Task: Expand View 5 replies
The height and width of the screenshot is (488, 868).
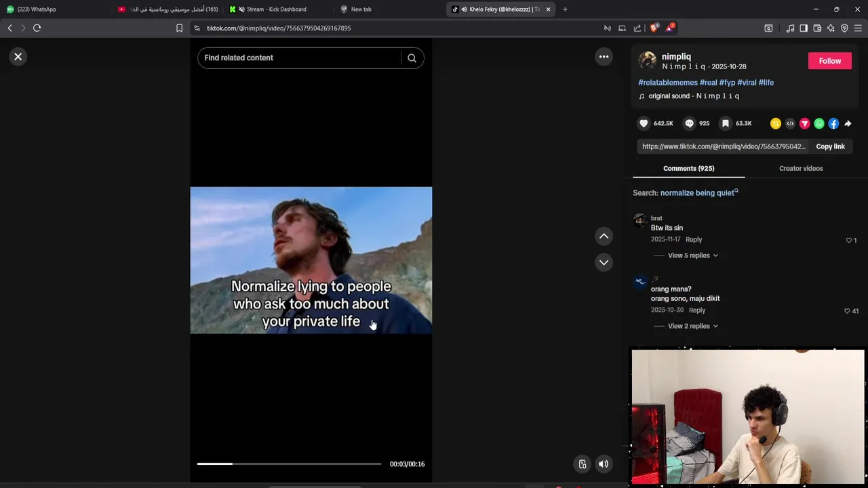Action: (692, 256)
